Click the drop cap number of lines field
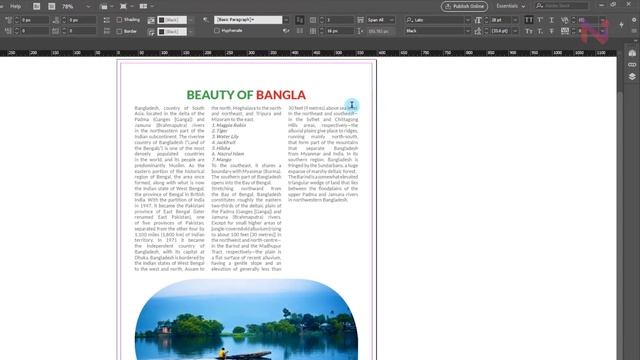Screen dimensions: 640x360 [35, 31]
